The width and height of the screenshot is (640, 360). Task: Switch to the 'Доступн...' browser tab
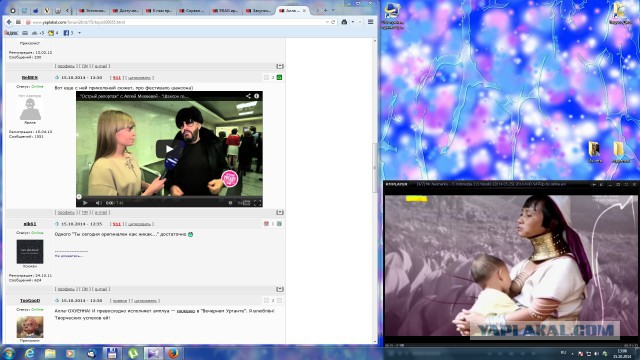pos(126,11)
